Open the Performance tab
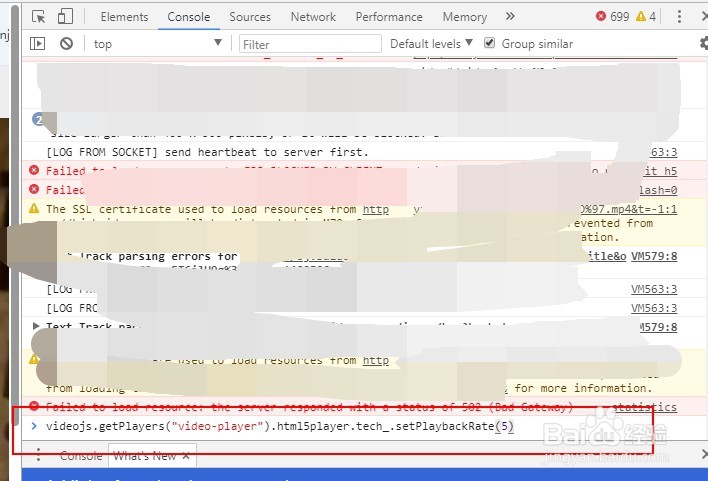Viewport: 708px width, 481px height. click(x=389, y=17)
